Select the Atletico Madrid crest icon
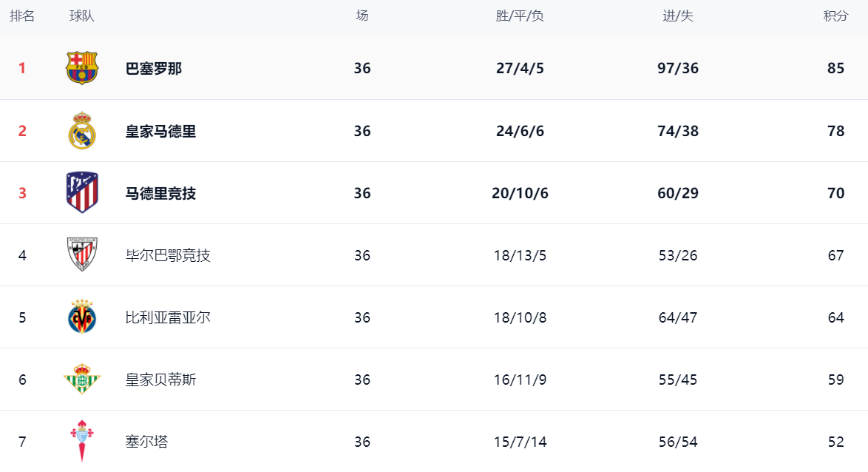868x472 pixels. pos(82,193)
